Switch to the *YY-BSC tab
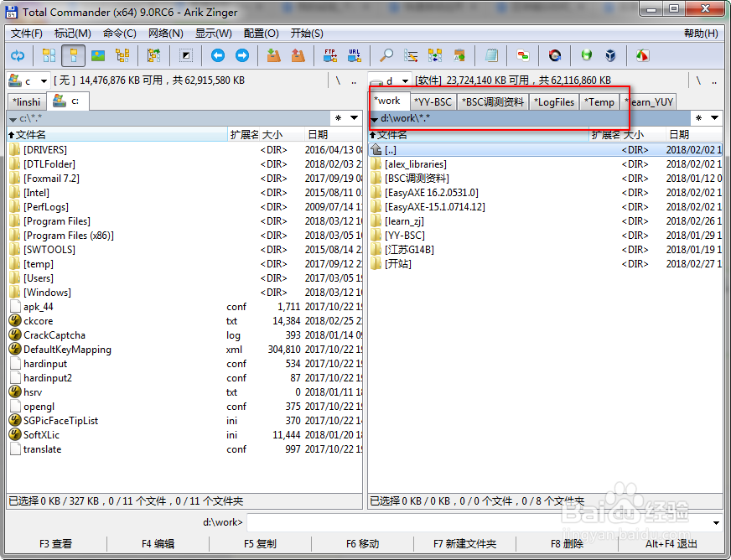The width and height of the screenshot is (731, 560). point(433,102)
